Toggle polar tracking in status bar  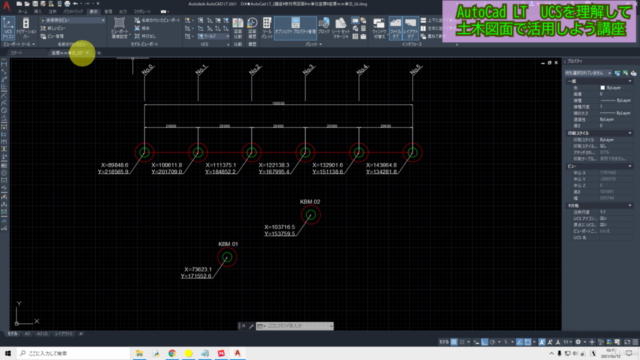click(493, 342)
